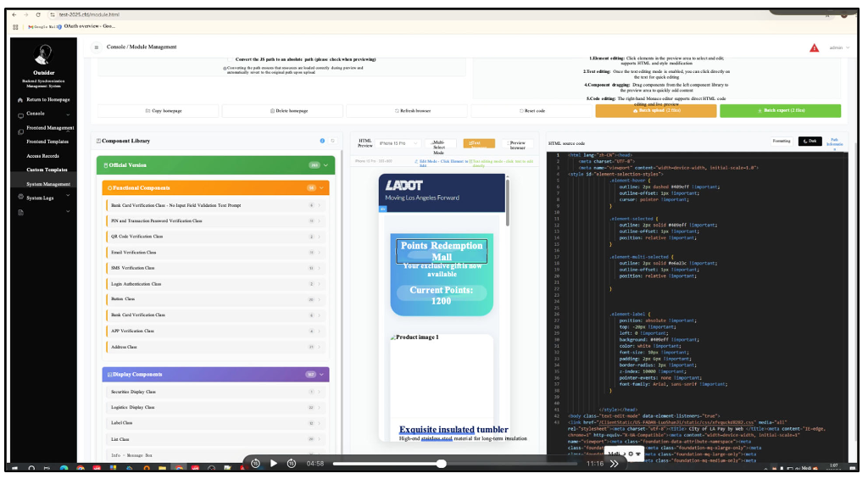868x479 pixels.
Task: Click the Reset code button
Action: [x=531, y=111]
